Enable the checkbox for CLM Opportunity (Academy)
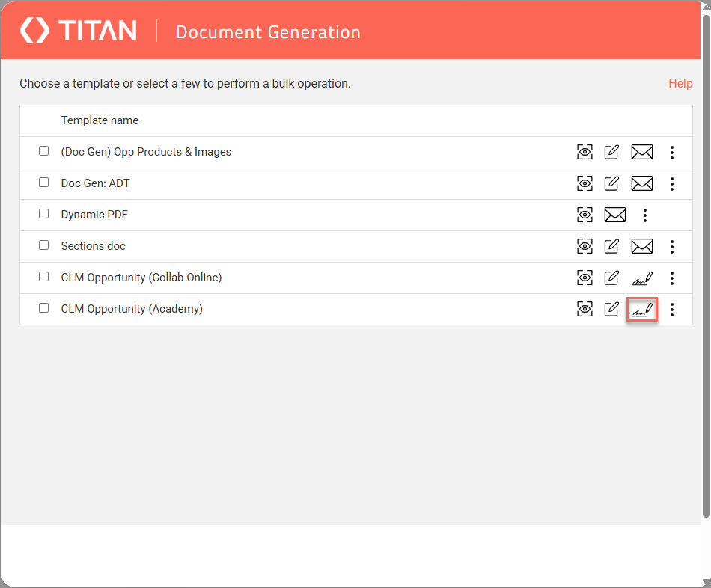 43,307
